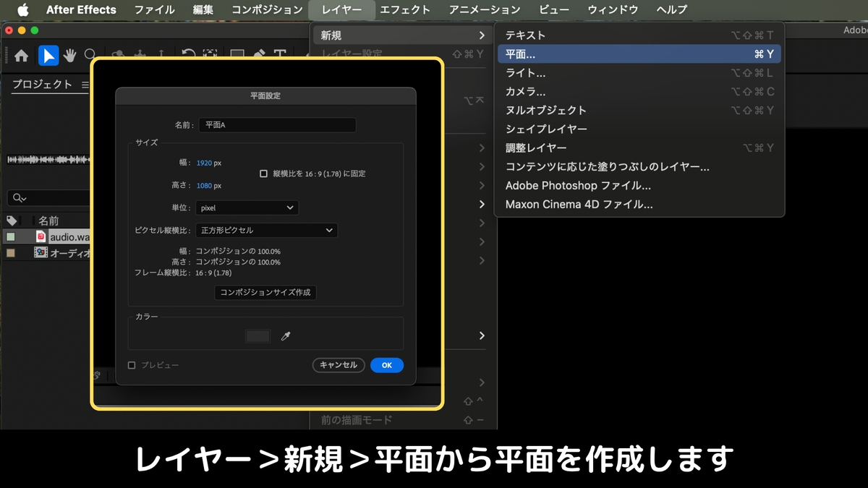
Task: Click the キャンセル button
Action: [x=339, y=365]
